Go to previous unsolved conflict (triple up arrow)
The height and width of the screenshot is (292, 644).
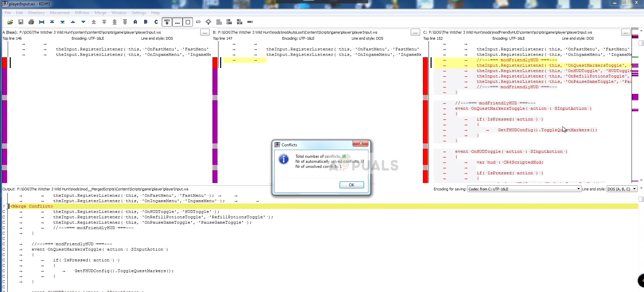click(115, 22)
